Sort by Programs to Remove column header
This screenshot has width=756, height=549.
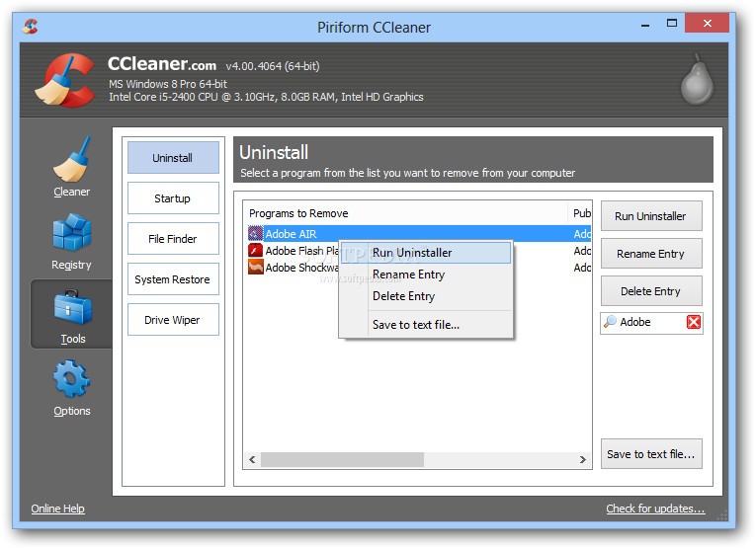tap(406, 213)
